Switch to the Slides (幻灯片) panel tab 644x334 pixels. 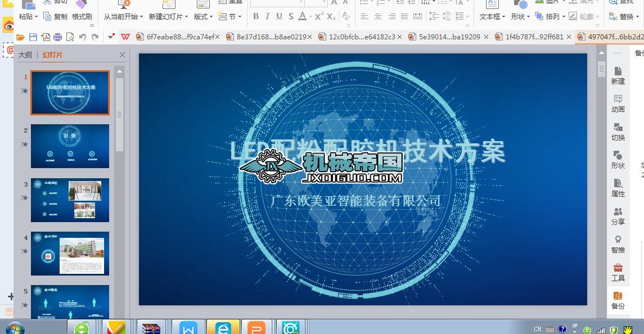[52, 55]
